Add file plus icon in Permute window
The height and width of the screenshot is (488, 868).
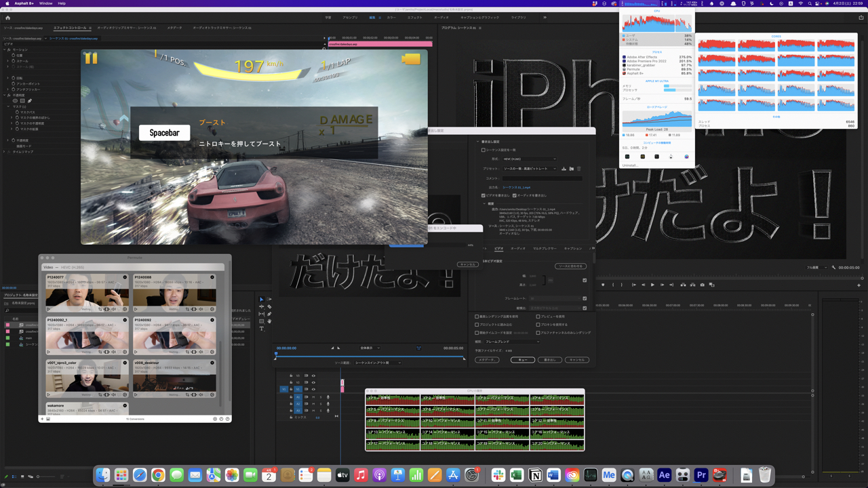point(42,419)
